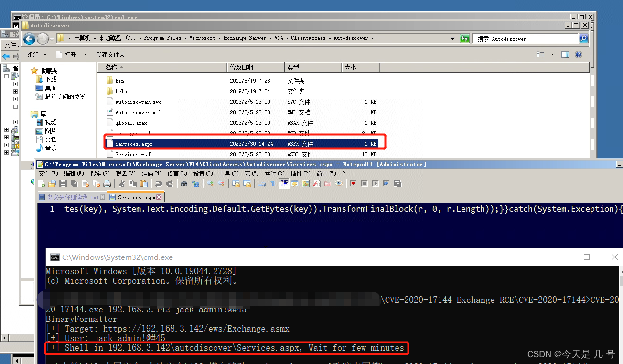Click the Zoom In icon in Notepad++
Image resolution: width=623 pixels, height=364 pixels.
pos(210,183)
